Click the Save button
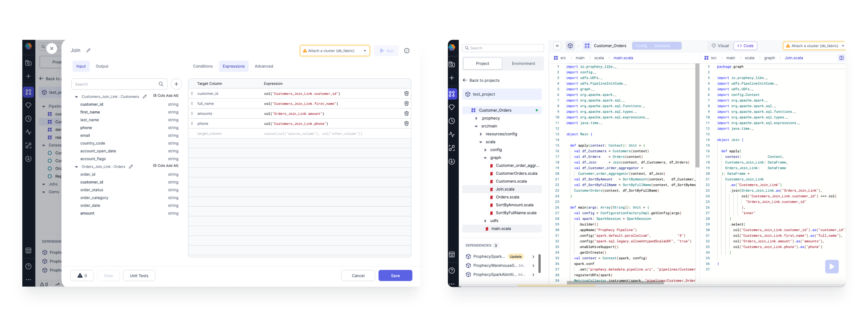This screenshot has width=868, height=327. coord(395,275)
